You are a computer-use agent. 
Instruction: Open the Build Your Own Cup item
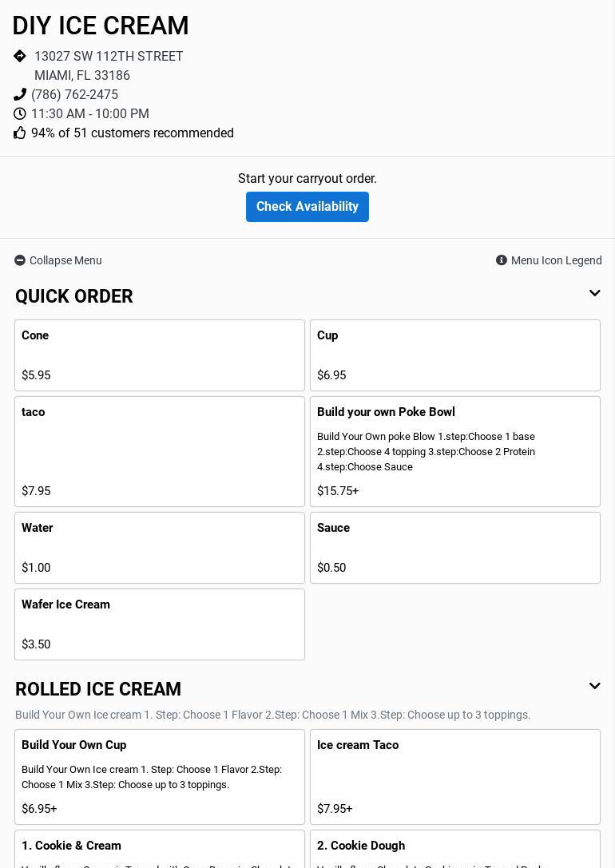pos(160,776)
